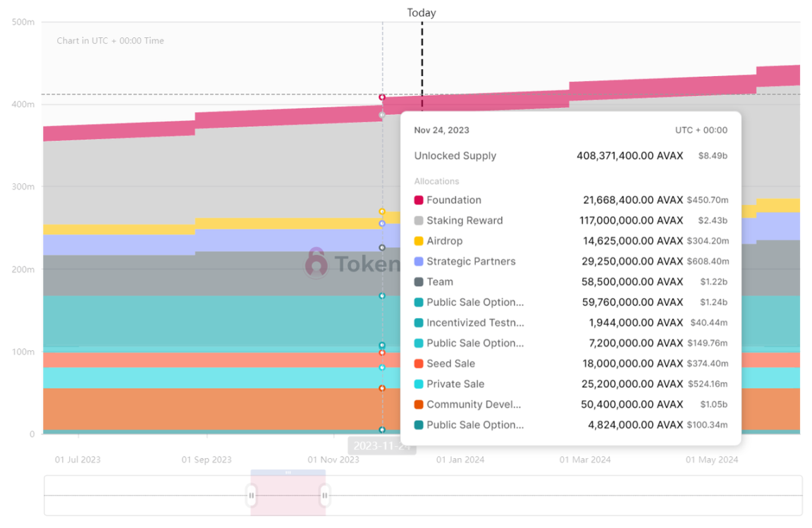Click the Token watermark lock logo
The width and height of the screenshot is (812, 528).
(316, 263)
